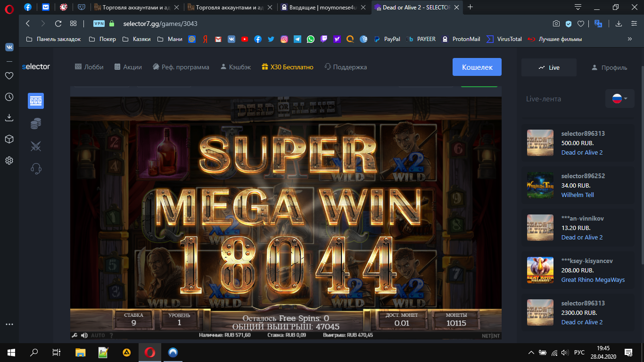Open Instagram bookmark icon
This screenshot has width=644, height=362.
click(x=284, y=39)
